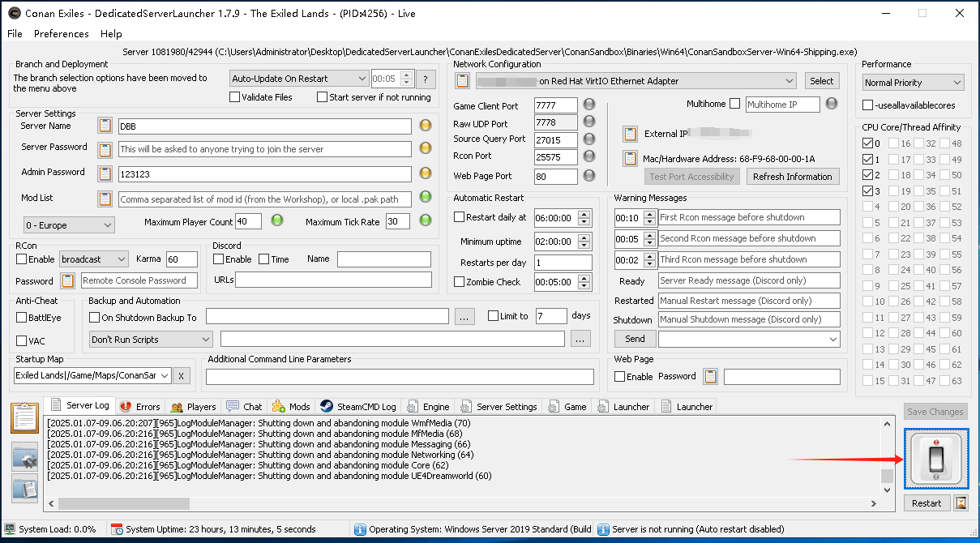Click the log panel horizontal scrollbar thumb
The height and width of the screenshot is (543, 980).
coord(124,503)
